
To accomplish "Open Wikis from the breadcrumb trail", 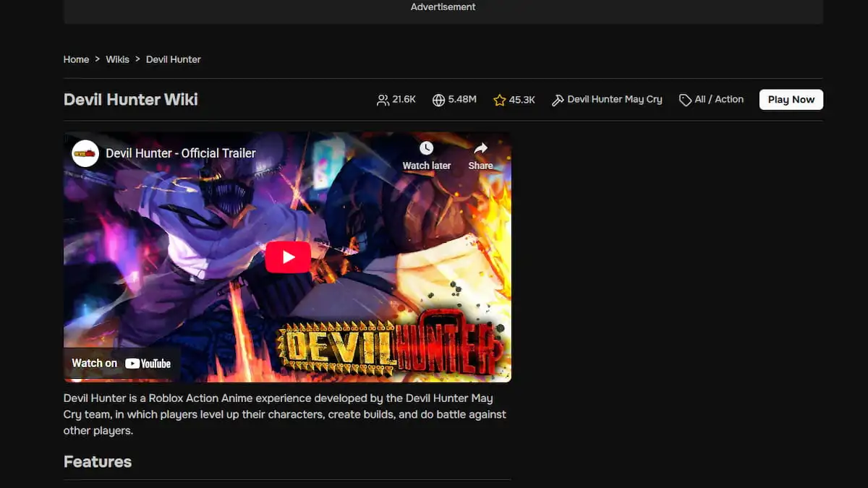I will coord(117,59).
